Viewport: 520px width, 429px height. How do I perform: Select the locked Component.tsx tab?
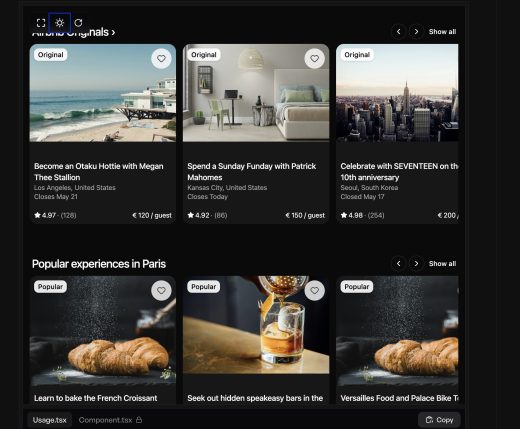[x=110, y=420]
